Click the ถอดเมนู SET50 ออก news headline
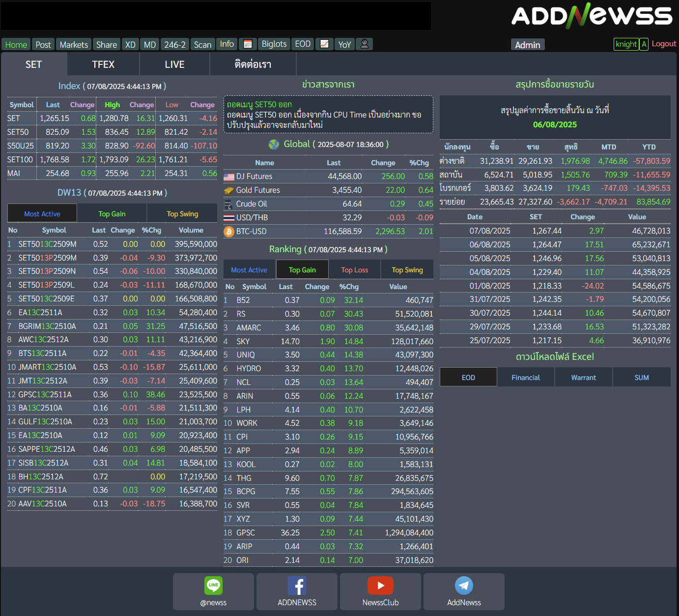 pyautogui.click(x=259, y=104)
